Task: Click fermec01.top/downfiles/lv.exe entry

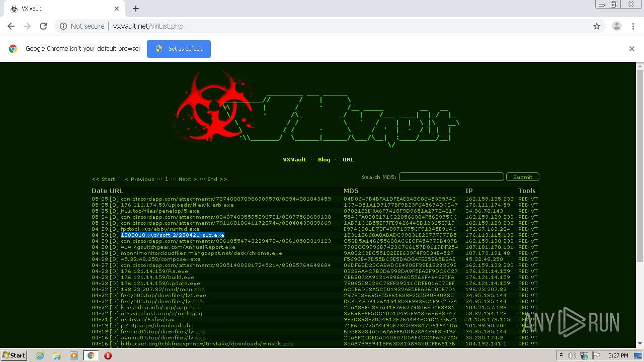Action: pos(163,332)
